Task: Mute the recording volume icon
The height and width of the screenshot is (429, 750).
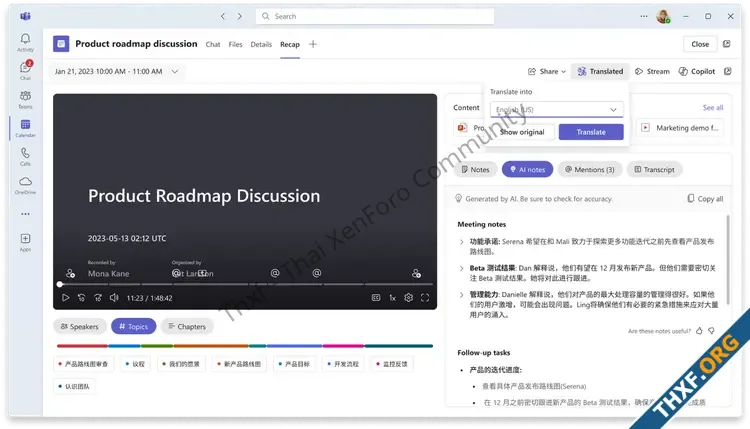Action: [x=114, y=297]
